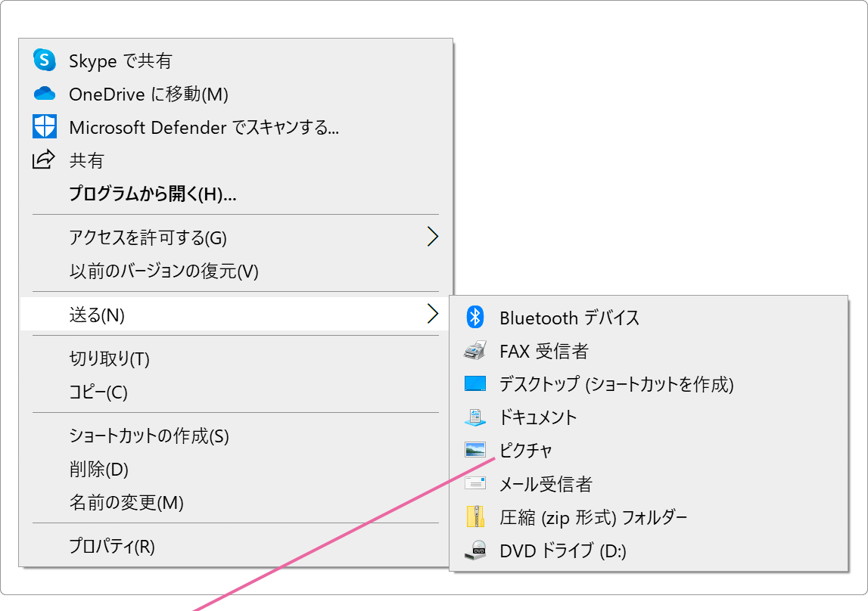Choose プログラムから開く(H)...
868x611 pixels.
tap(235, 193)
